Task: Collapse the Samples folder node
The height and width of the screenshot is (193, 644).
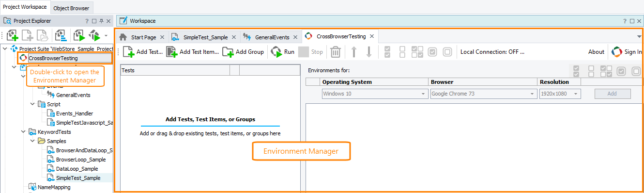Action: 32,141
